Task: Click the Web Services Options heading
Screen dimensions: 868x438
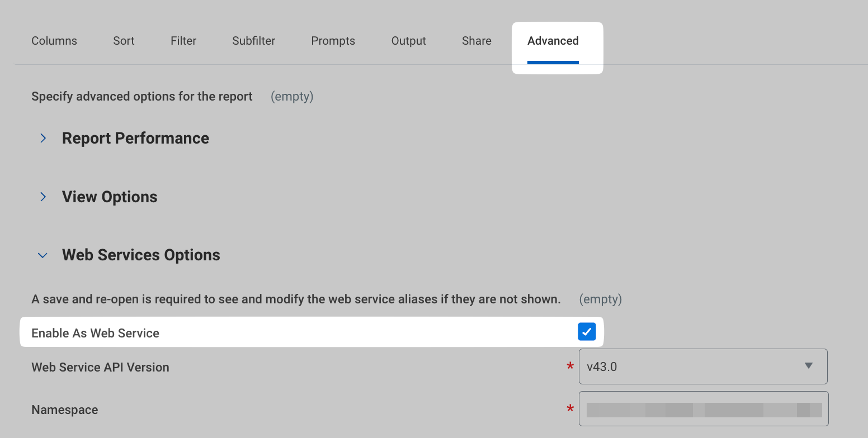Action: pos(141,255)
